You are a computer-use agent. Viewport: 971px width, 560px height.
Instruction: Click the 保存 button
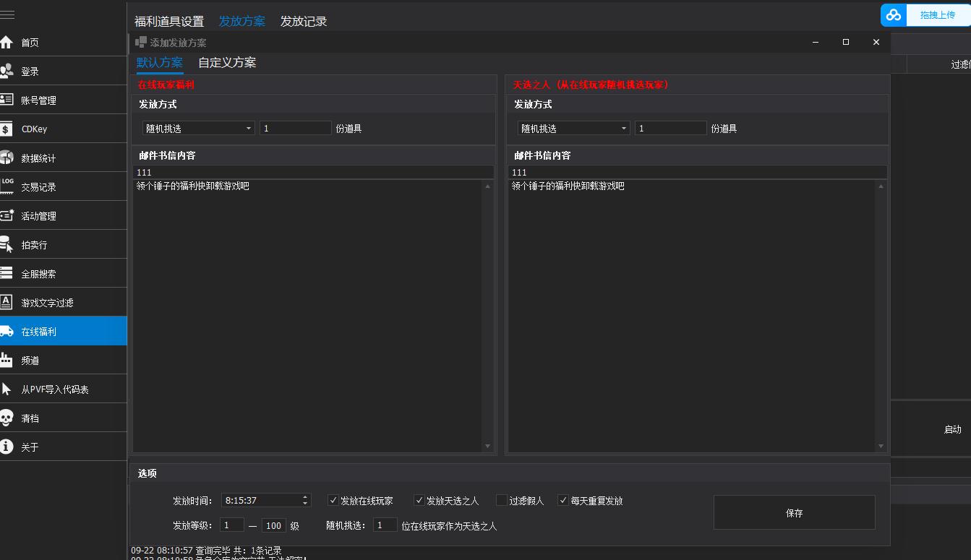[x=794, y=513]
